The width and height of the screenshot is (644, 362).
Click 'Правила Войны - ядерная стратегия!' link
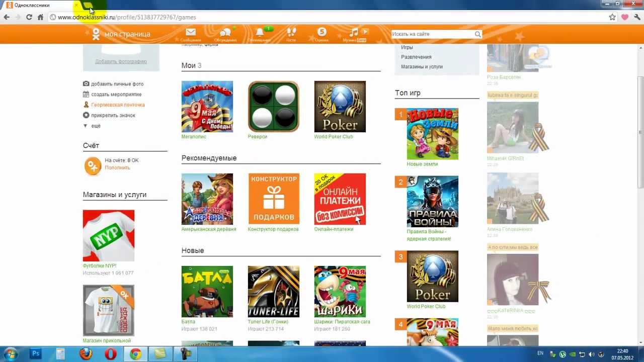coord(429,235)
